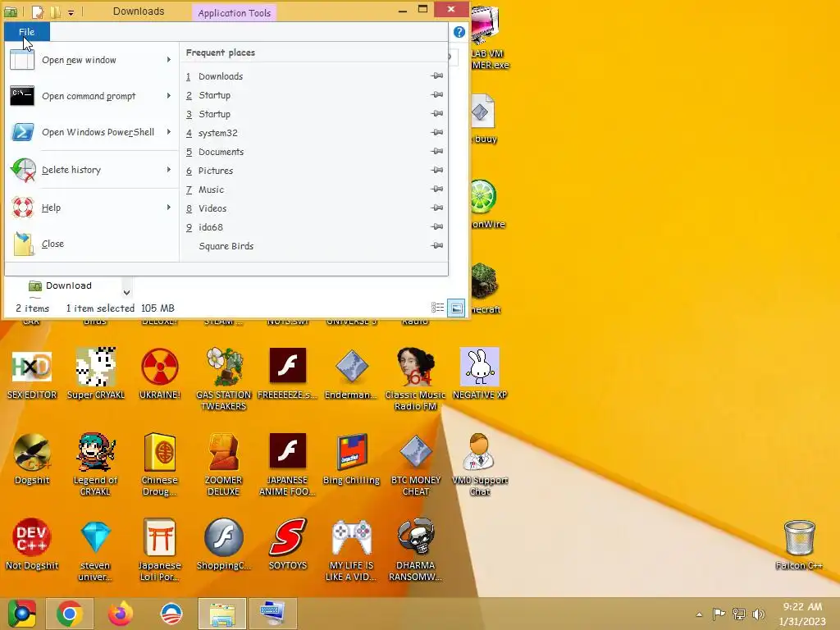Pin Square Birds in frequent places
The width and height of the screenshot is (840, 630).
coord(437,246)
